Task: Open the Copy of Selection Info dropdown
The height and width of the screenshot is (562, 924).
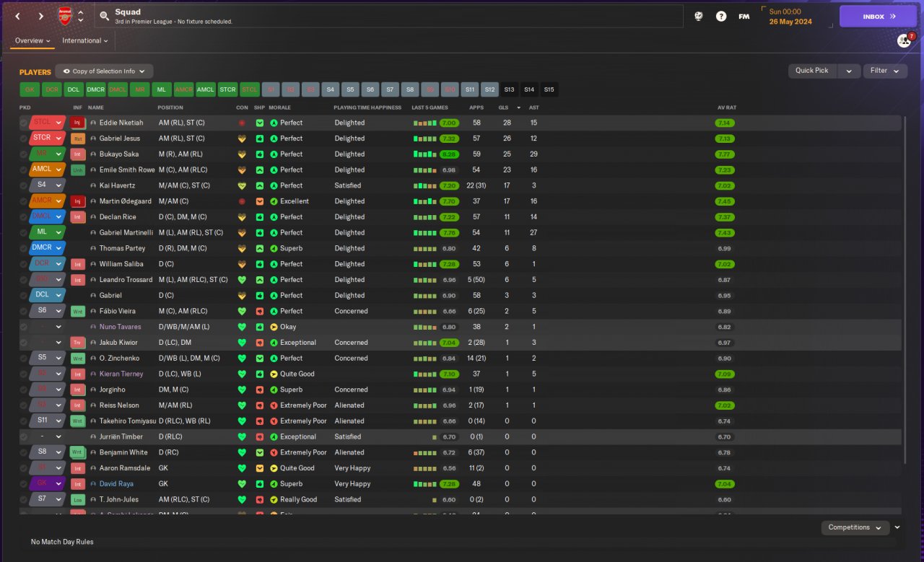Action: point(105,71)
